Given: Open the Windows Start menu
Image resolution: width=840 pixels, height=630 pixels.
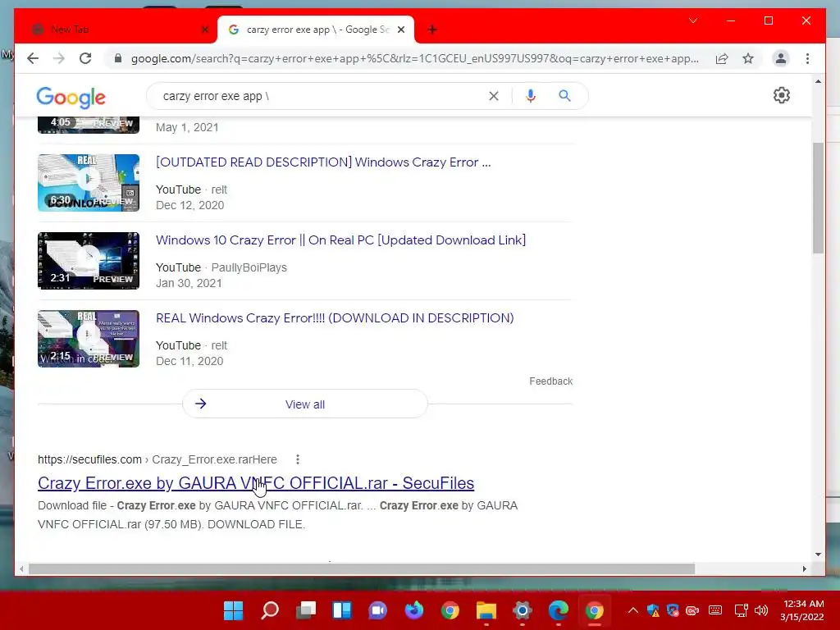Looking at the screenshot, I should tap(233, 610).
